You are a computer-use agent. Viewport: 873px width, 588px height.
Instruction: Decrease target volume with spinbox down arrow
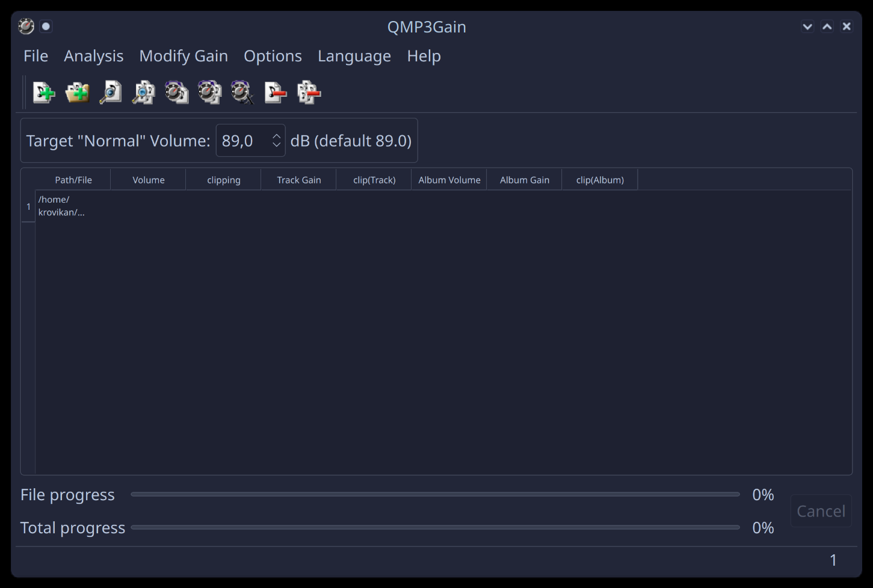[x=276, y=145]
